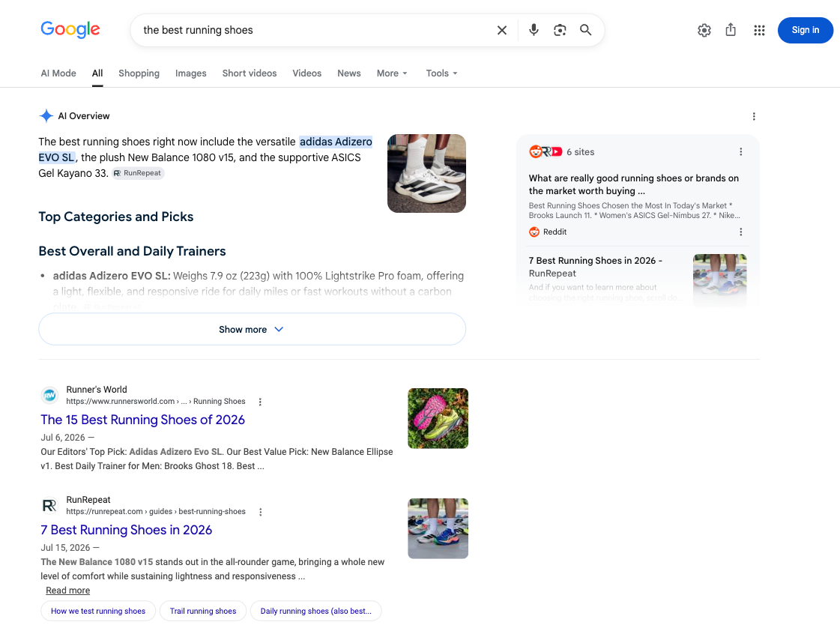Focus the search input field
The height and width of the screenshot is (637, 840).
pyautogui.click(x=316, y=30)
